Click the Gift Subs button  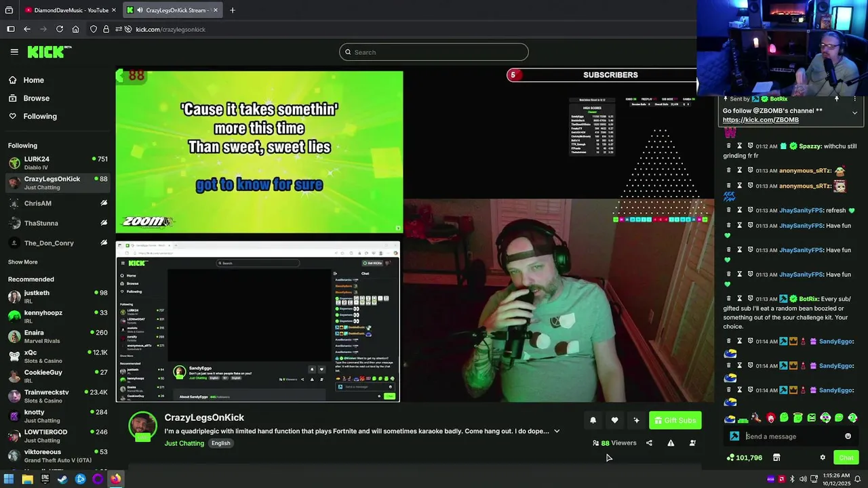675,420
